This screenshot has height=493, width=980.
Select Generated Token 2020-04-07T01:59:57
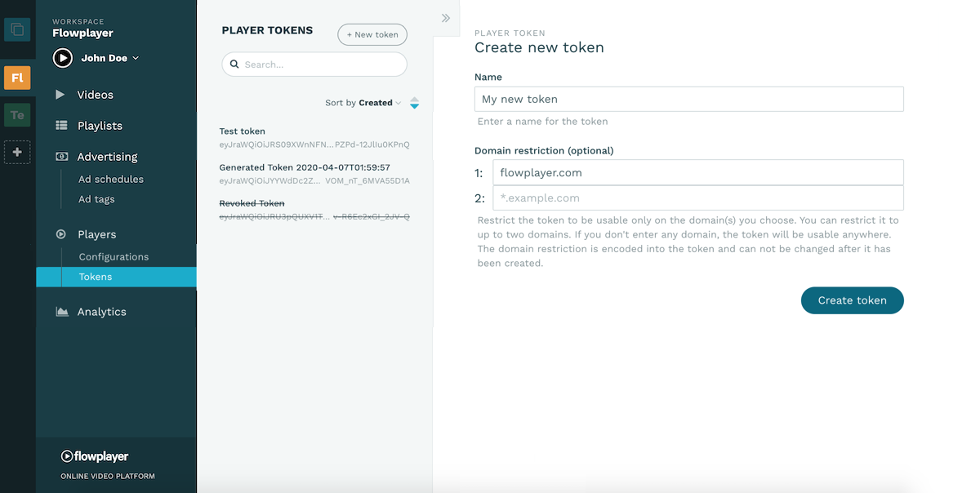[x=314, y=173]
